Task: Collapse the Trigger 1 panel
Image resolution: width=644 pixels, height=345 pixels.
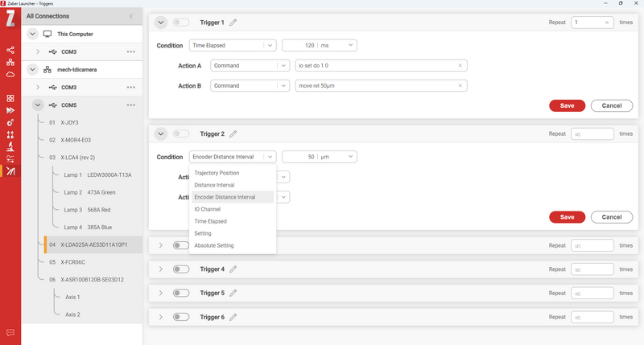Action: (x=161, y=23)
